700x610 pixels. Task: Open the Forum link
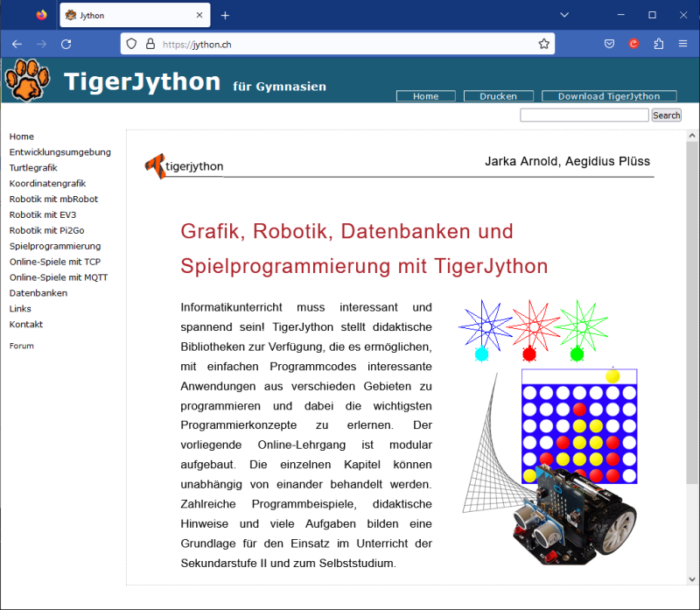click(x=21, y=346)
